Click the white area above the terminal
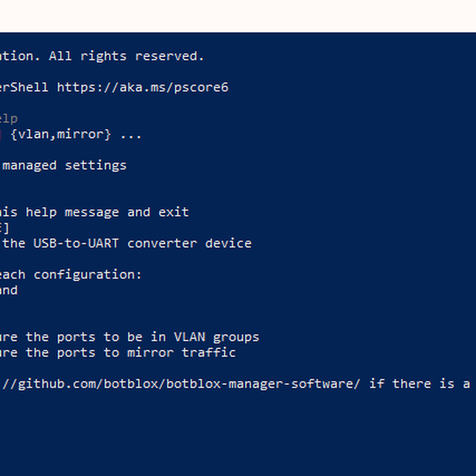The width and height of the screenshot is (476, 476). (x=238, y=16)
